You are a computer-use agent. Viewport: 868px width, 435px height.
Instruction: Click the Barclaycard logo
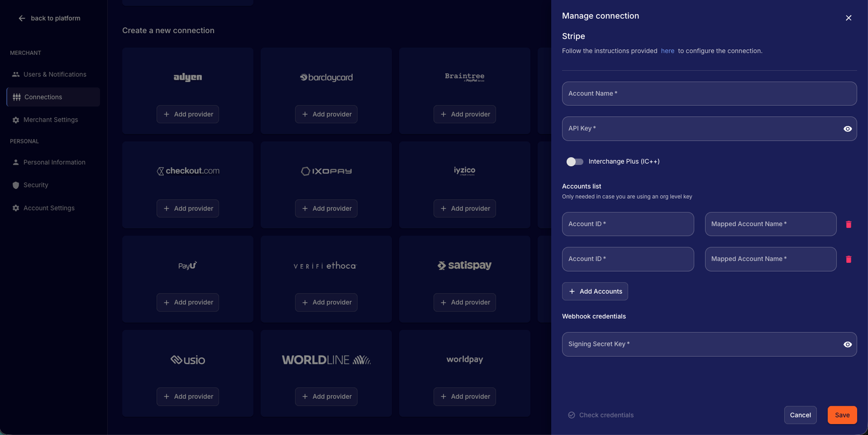pyautogui.click(x=327, y=78)
